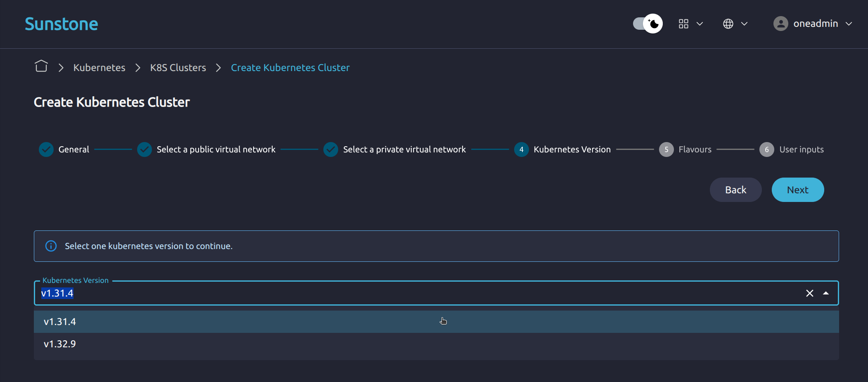Open the K8S Clusters breadcrumb link
868x382 pixels.
(x=178, y=68)
